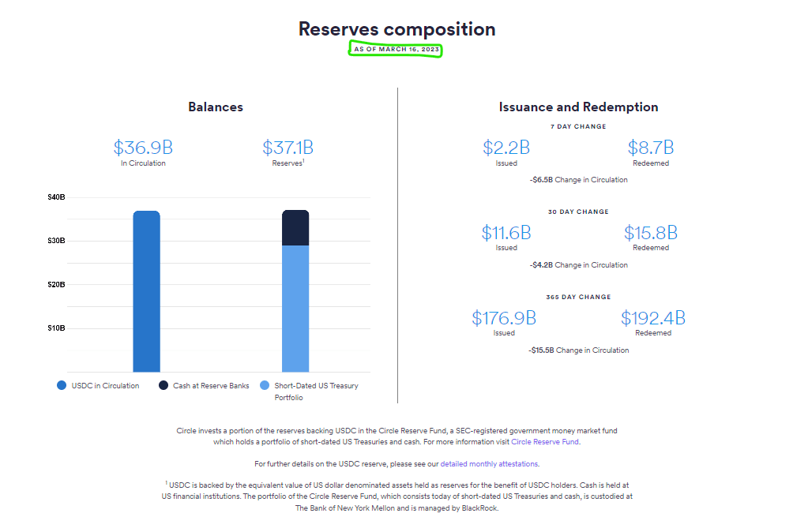Click the Cash at Reserve Banks legend dot

pyautogui.click(x=163, y=385)
